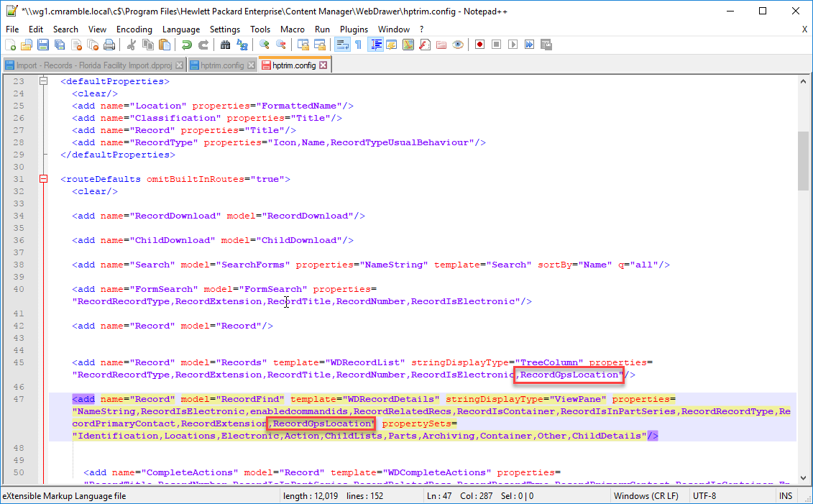Open the ? help menu

point(421,29)
